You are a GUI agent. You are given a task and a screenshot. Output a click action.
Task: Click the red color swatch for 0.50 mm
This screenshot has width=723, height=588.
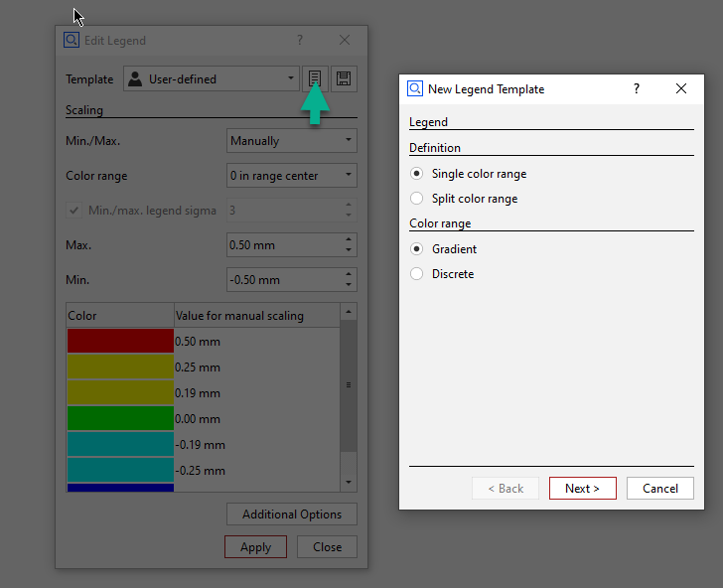pyautogui.click(x=120, y=341)
